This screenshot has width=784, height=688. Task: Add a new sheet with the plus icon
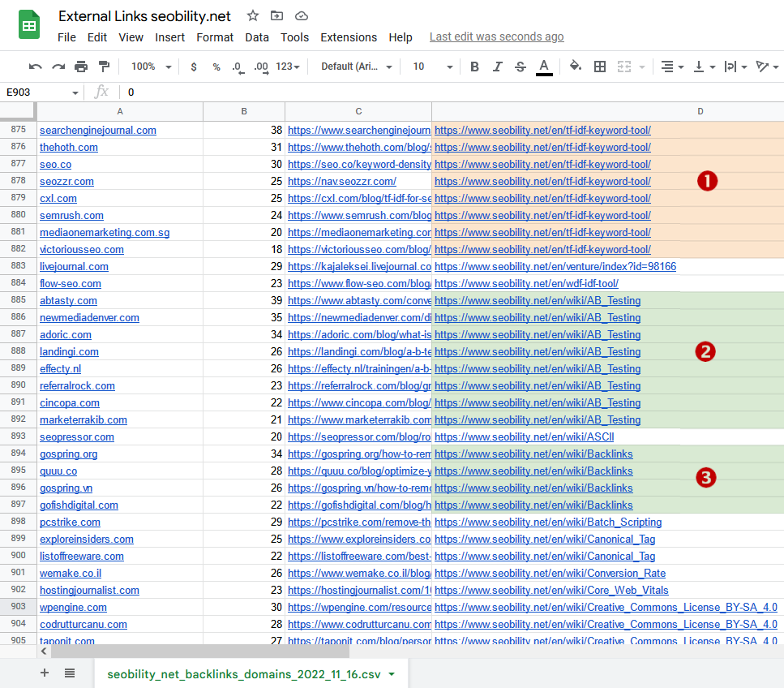[x=44, y=673]
